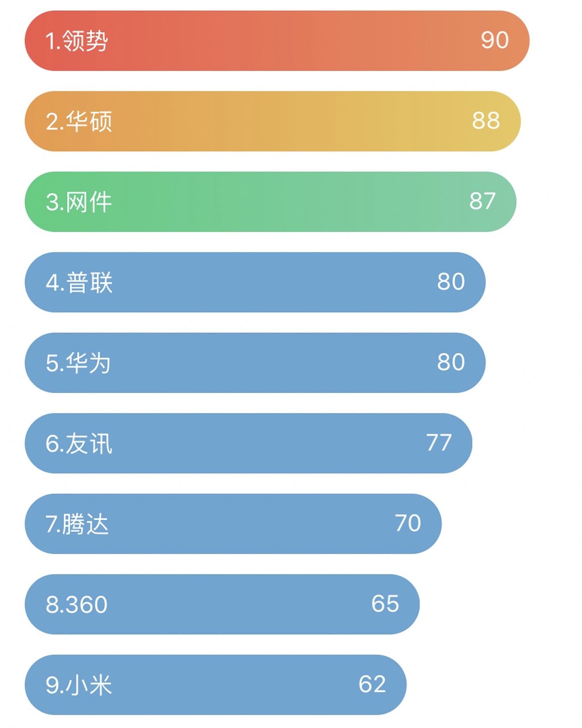Select the 5.华为 rank label

coord(78,363)
